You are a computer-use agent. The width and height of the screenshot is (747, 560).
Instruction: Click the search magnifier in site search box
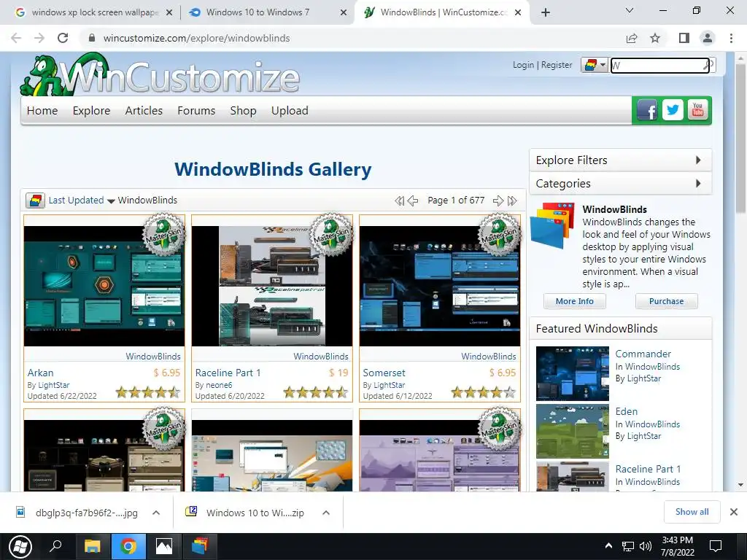(709, 65)
